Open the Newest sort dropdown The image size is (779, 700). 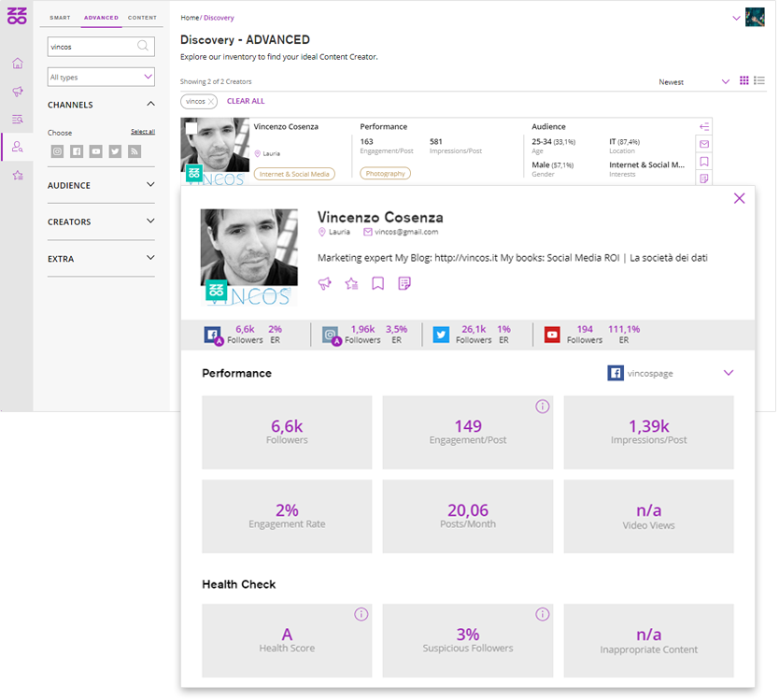(694, 82)
